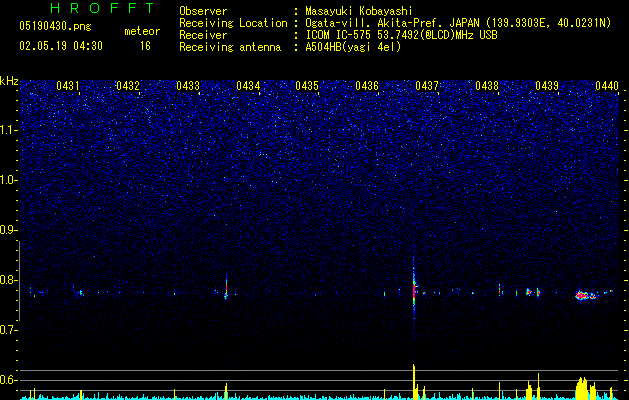Click the 0.8 kHz axis label

pos(9,280)
